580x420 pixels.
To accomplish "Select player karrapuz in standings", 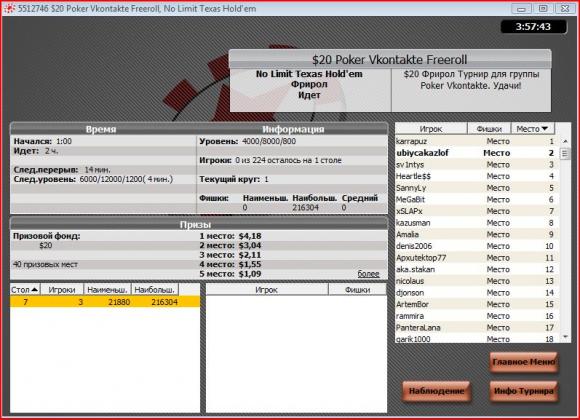I will (x=475, y=141).
